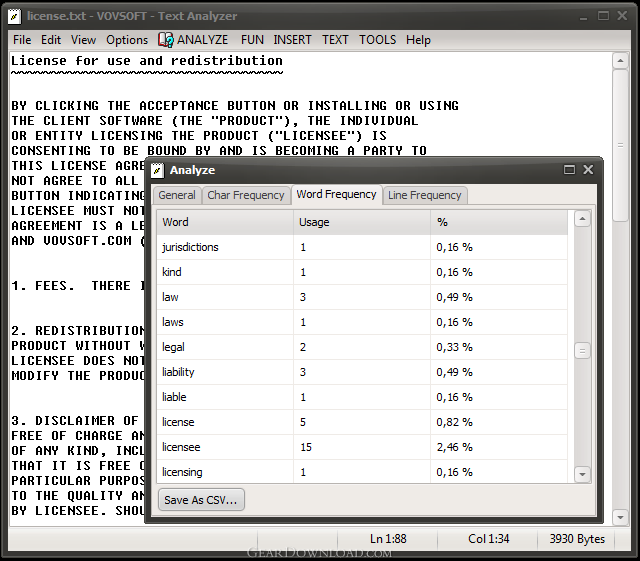This screenshot has height=561, width=640.
Task: Open the TOOLS menu
Action: click(x=377, y=40)
